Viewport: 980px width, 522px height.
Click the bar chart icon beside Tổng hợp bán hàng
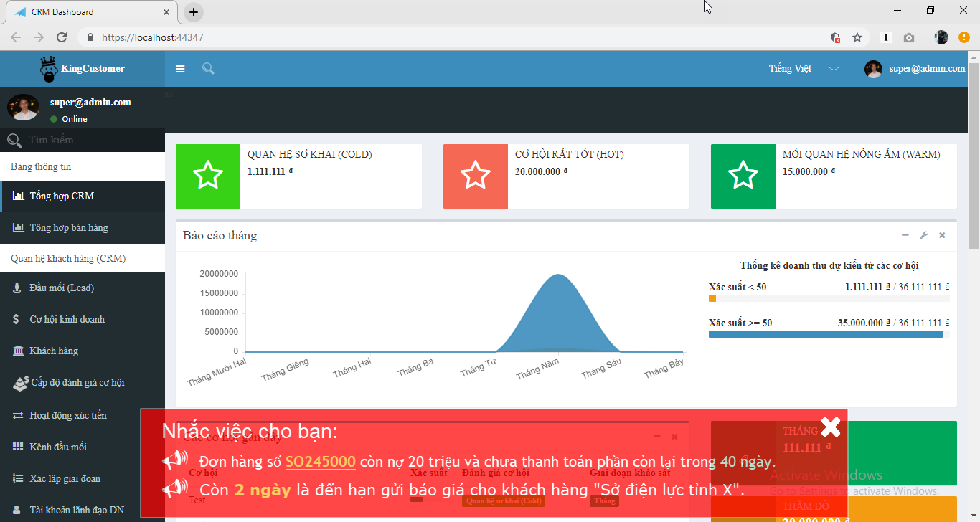click(x=19, y=227)
